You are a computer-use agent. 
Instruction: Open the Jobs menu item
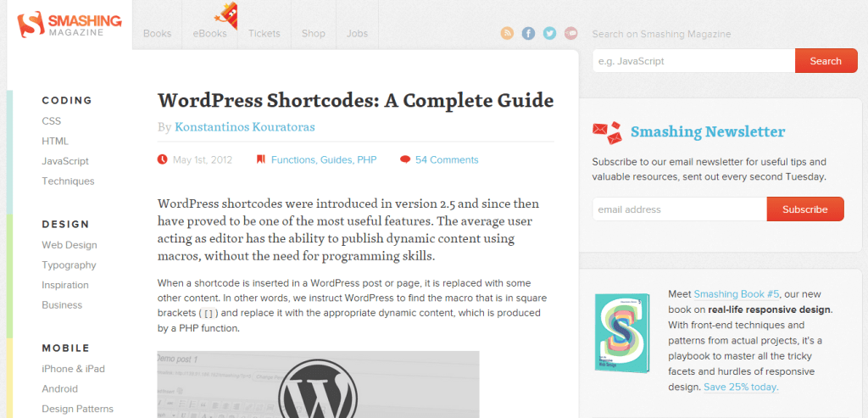tap(357, 33)
